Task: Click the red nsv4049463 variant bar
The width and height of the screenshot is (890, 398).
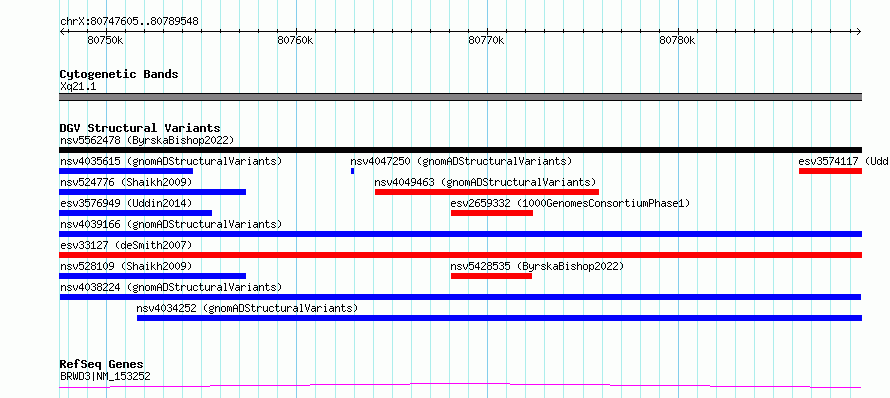Action: (487, 192)
